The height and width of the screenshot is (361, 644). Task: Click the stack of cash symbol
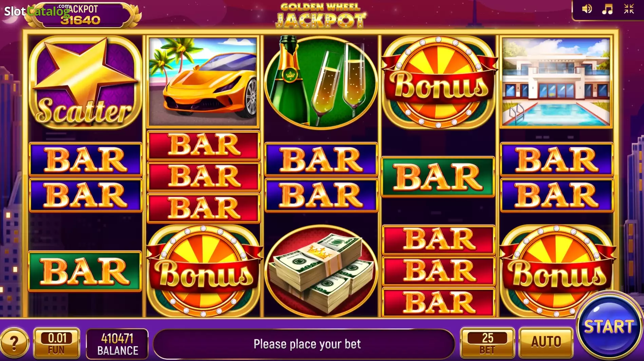pyautogui.click(x=321, y=271)
